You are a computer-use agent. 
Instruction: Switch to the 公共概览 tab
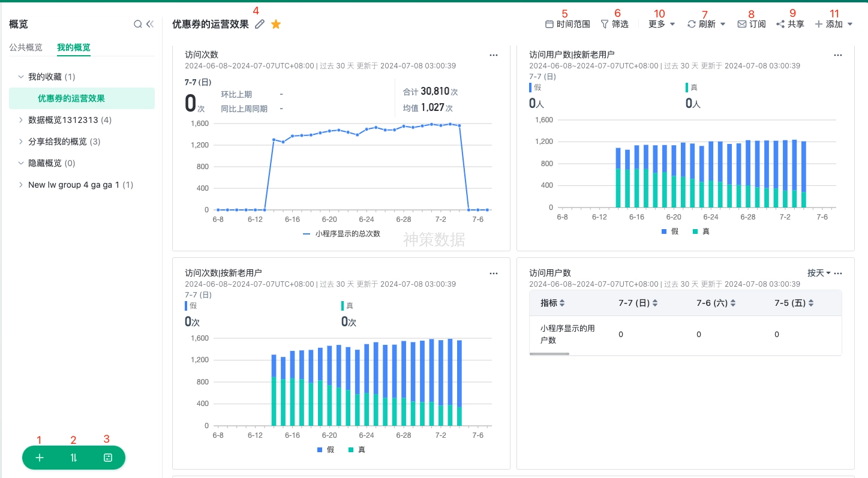pos(26,47)
